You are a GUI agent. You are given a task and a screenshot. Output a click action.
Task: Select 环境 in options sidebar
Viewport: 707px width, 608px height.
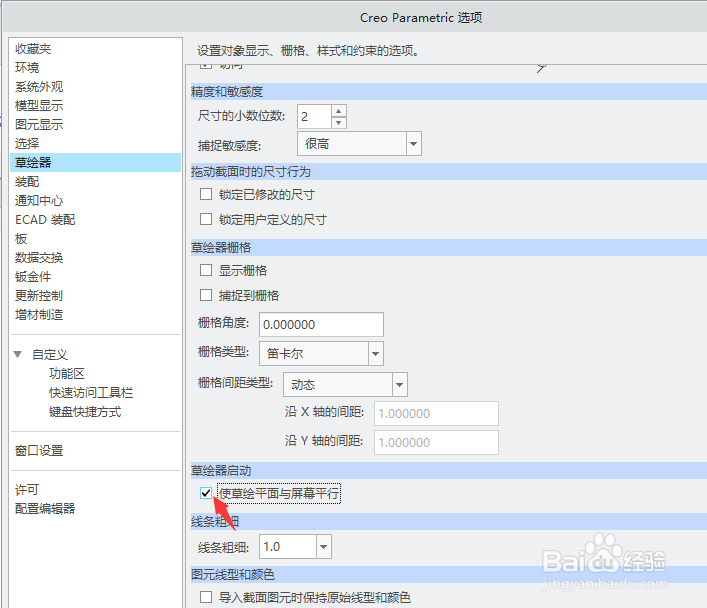[x=27, y=68]
